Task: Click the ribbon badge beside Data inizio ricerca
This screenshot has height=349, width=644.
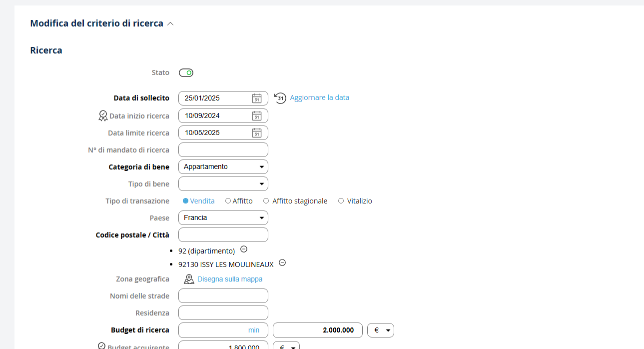Action: click(103, 116)
